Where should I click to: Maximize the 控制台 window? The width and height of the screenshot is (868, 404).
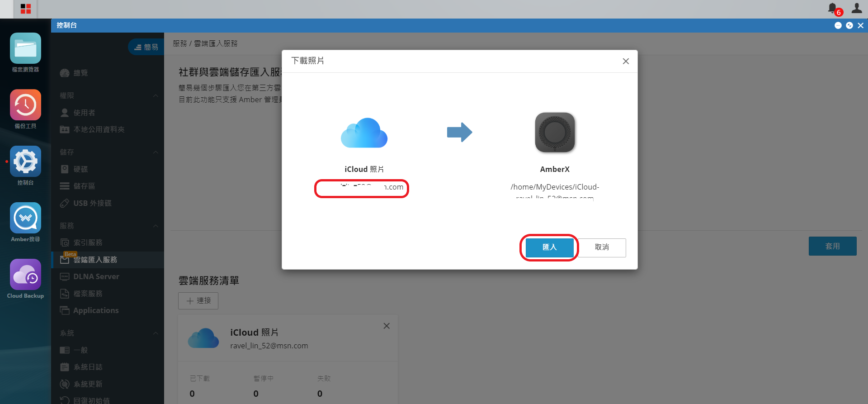[x=849, y=25]
